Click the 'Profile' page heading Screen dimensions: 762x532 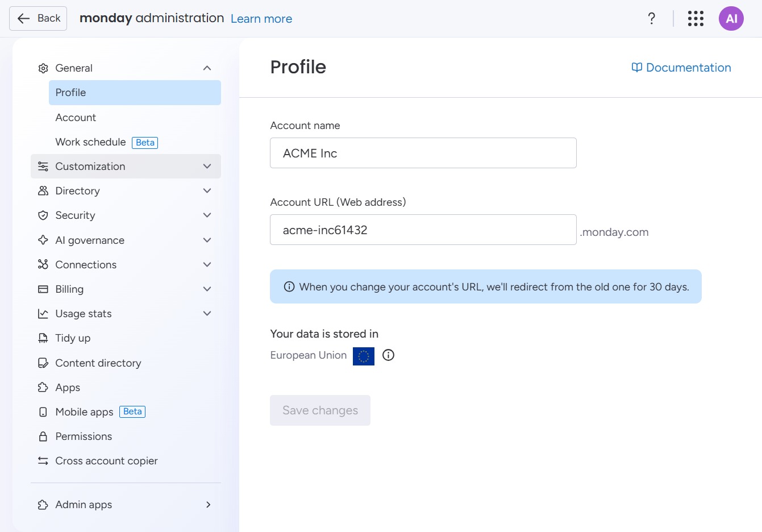(x=298, y=67)
